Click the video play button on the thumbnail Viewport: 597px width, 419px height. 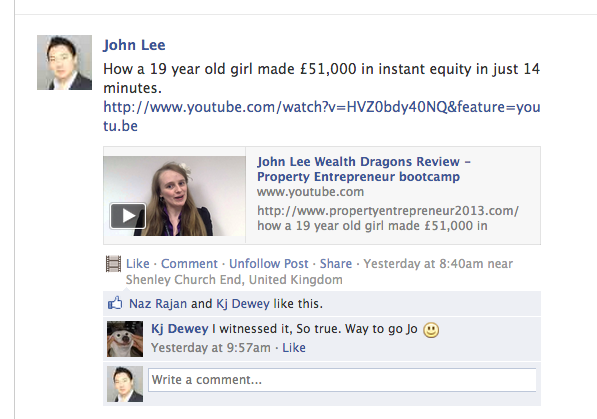point(128,216)
